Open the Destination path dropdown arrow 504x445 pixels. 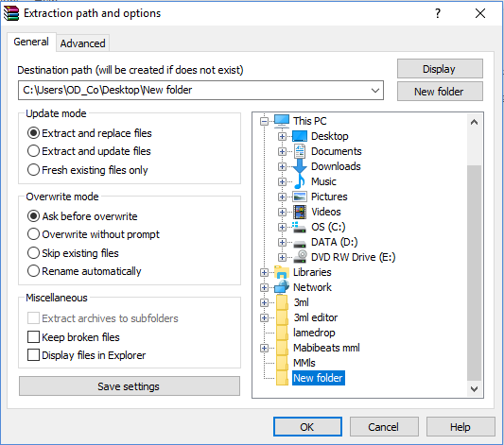[x=375, y=90]
